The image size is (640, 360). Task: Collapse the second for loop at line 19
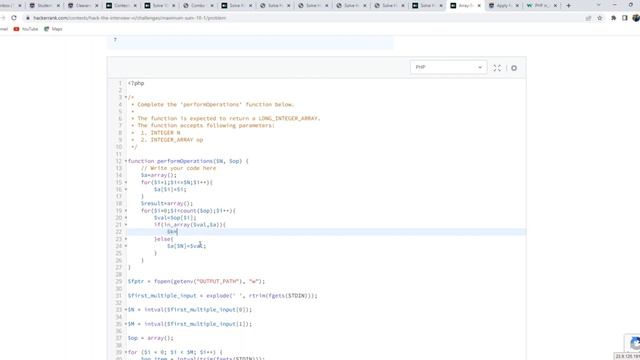[x=126, y=211]
